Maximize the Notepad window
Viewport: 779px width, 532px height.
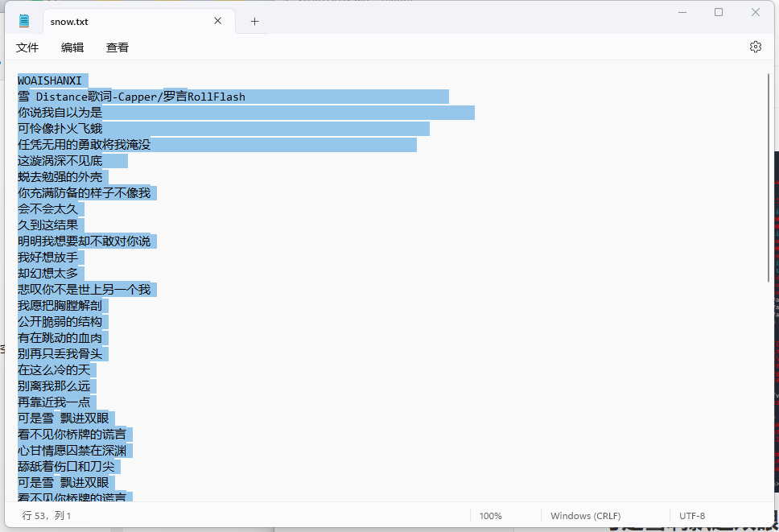pos(719,12)
